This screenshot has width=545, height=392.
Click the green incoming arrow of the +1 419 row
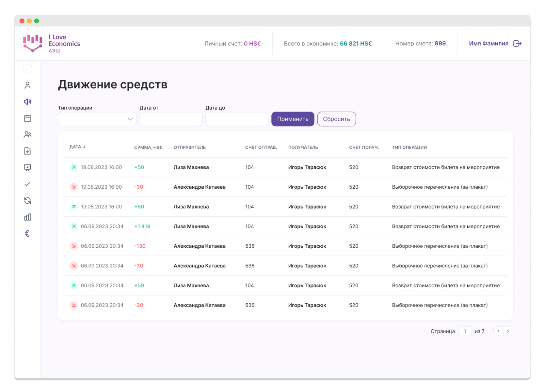point(74,226)
